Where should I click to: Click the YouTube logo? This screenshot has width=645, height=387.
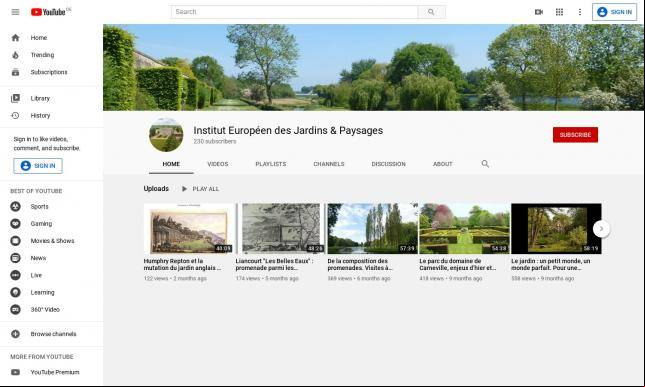[49, 12]
